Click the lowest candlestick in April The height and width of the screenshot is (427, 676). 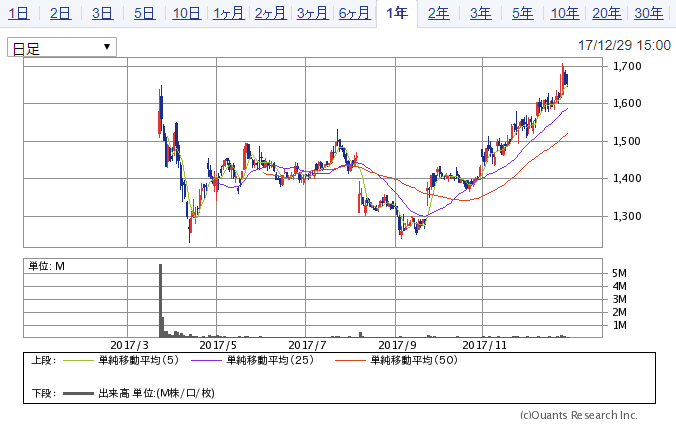tap(190, 226)
